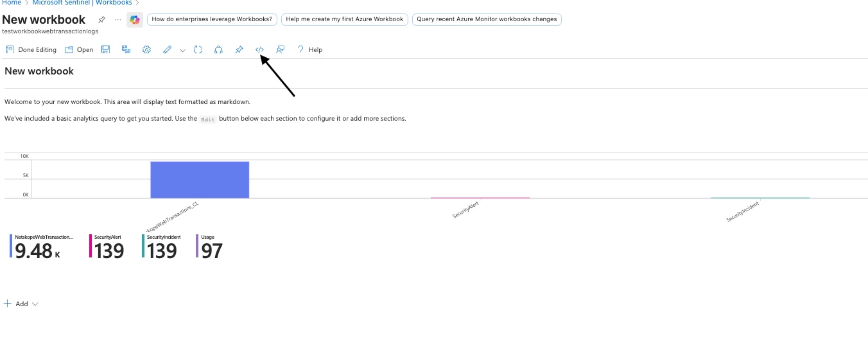The height and width of the screenshot is (337, 868).
Task: Open the Copilot icon beside the title
Action: (135, 20)
